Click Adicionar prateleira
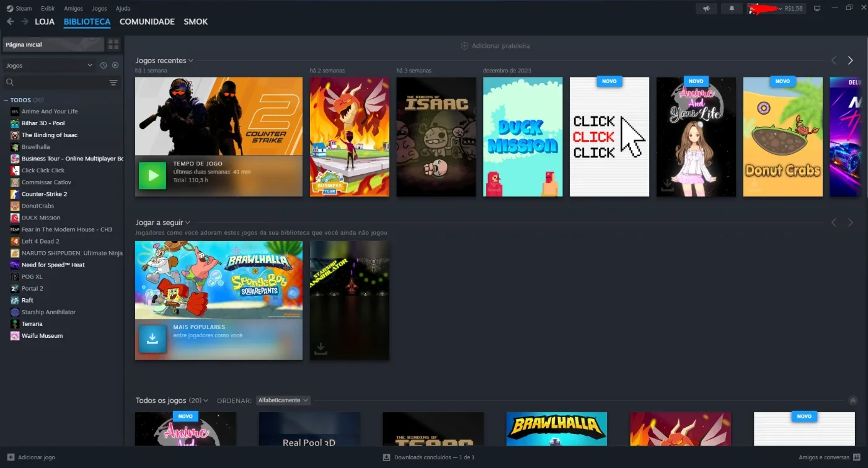The image size is (868, 468). point(495,46)
